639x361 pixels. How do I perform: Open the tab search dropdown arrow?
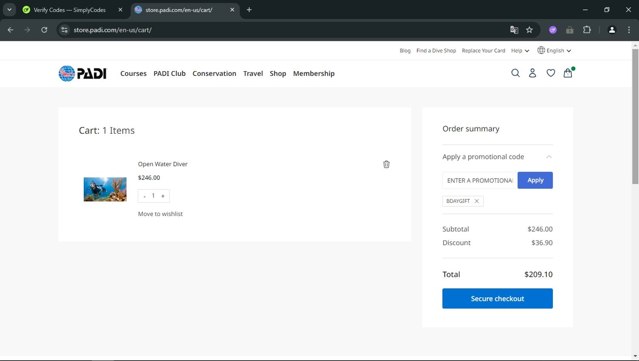(9, 10)
